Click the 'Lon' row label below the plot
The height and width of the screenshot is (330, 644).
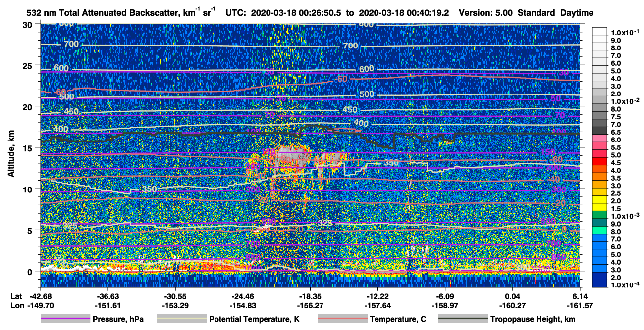(16, 305)
